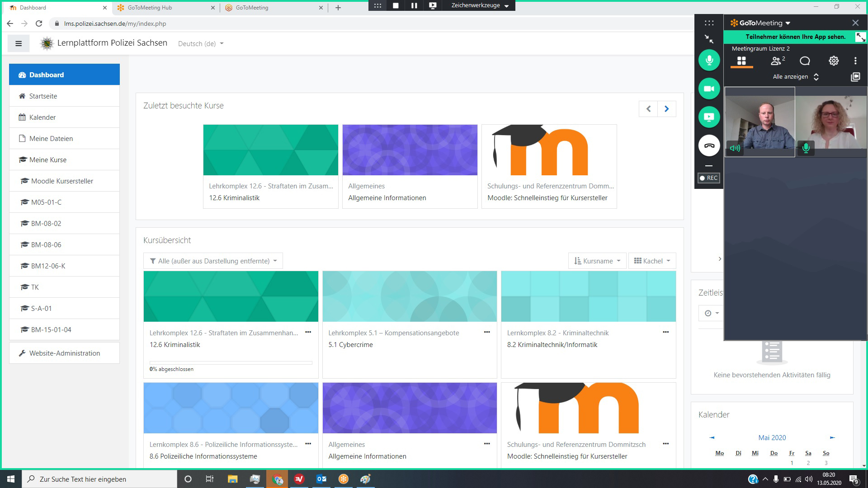
Task: Toggle the hamburger sidebar menu
Action: click(x=19, y=43)
